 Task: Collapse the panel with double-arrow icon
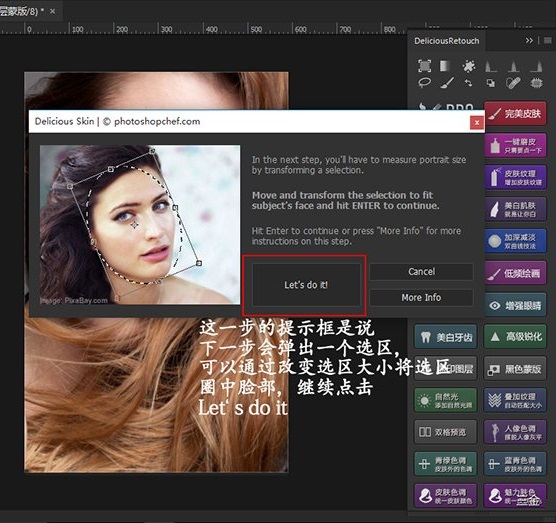(x=529, y=40)
